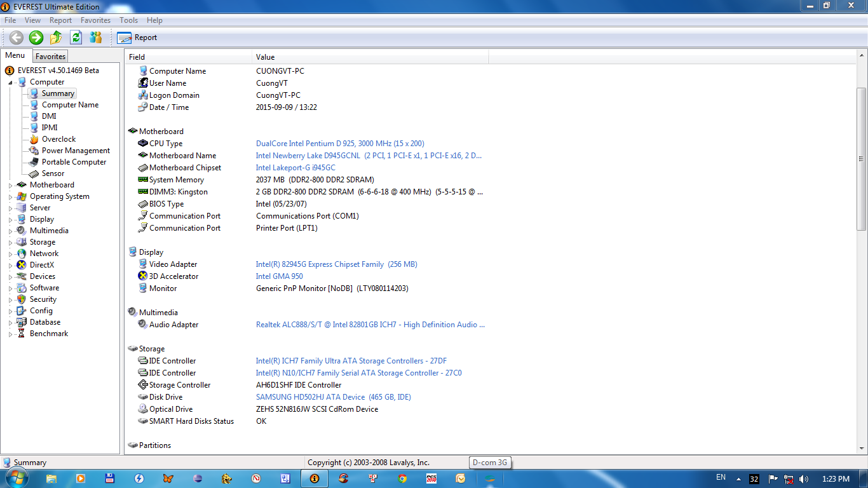Viewport: 868px width, 488px height.
Task: Go back with the Back arrow toolbar icon
Action: point(17,37)
